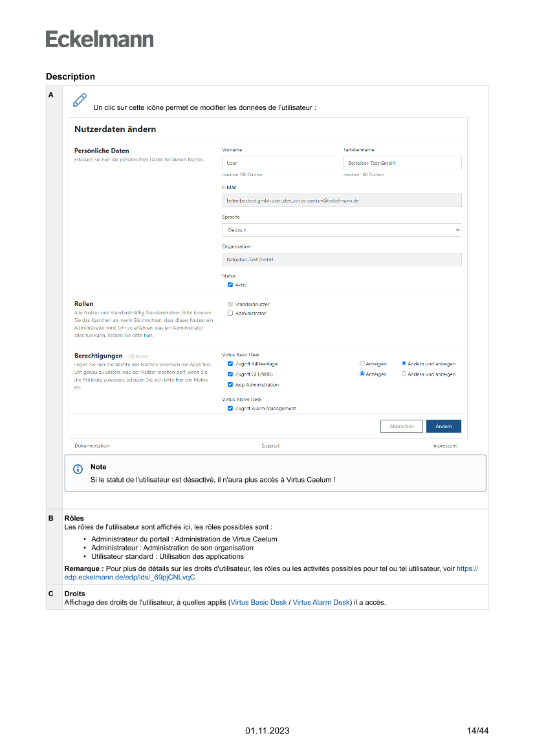This screenshot has width=535, height=756.
Task: Open the Support footer link
Action: (270, 446)
